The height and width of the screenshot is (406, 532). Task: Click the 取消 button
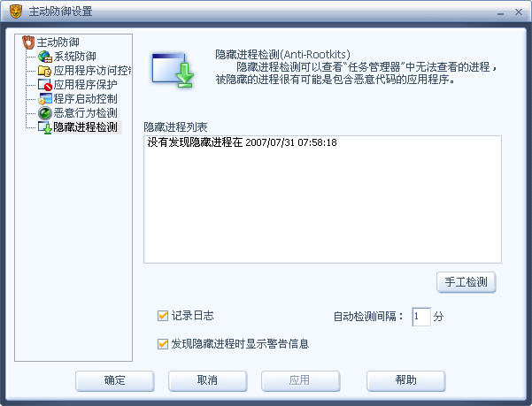(208, 380)
